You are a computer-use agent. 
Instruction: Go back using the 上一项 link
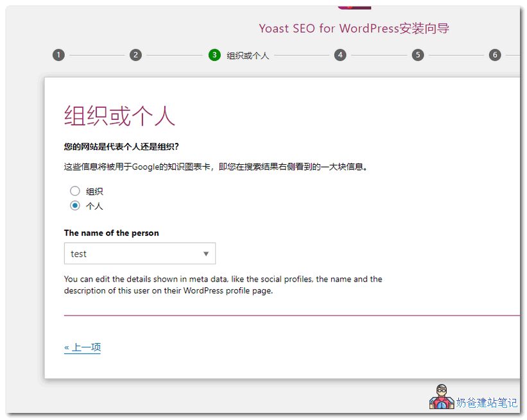[x=82, y=346]
